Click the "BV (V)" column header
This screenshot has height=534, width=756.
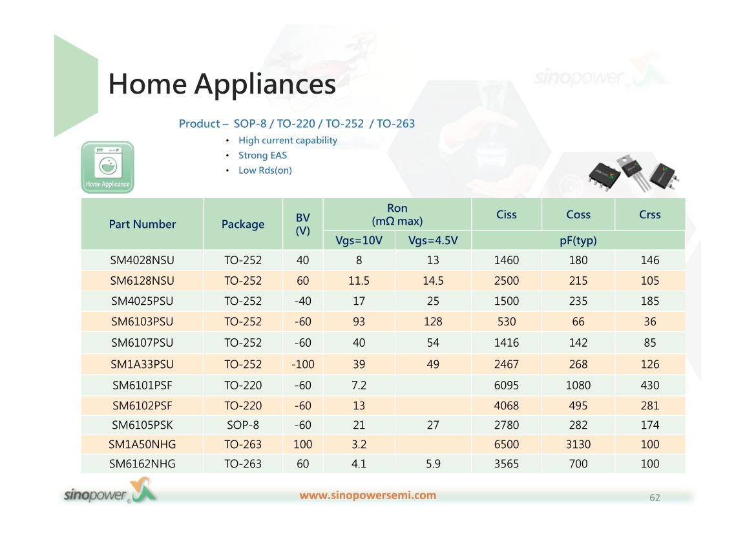click(303, 224)
